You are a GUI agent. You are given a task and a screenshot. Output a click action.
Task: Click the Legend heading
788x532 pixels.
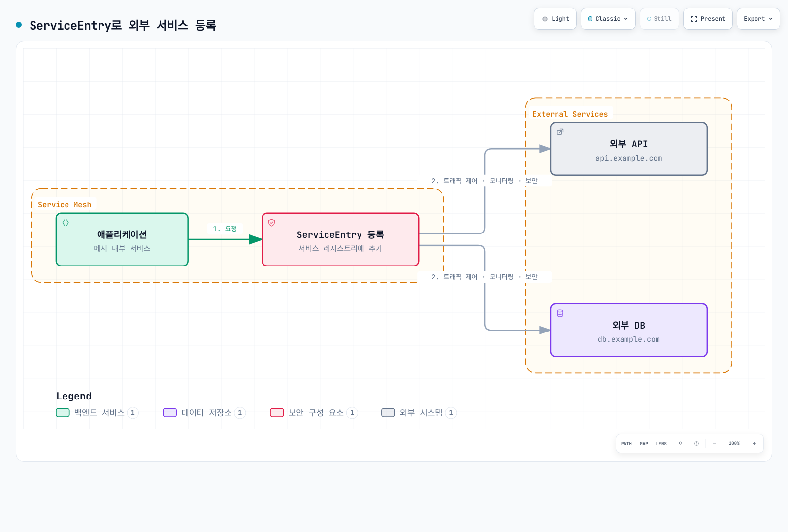(x=74, y=396)
